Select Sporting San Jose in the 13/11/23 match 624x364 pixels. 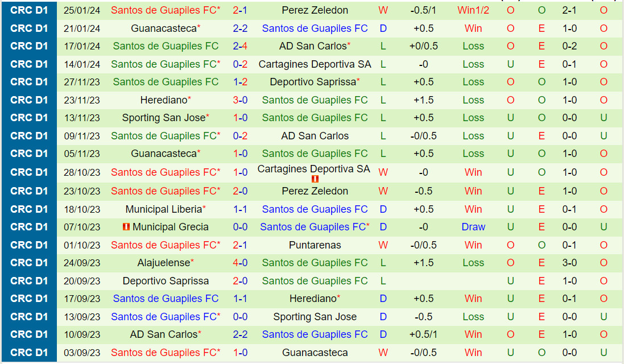(164, 118)
